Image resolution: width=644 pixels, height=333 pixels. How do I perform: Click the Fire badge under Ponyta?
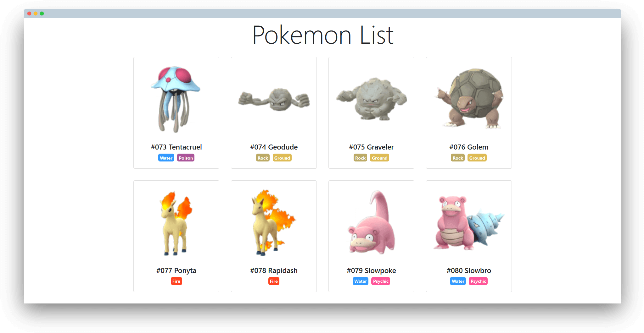click(x=176, y=281)
